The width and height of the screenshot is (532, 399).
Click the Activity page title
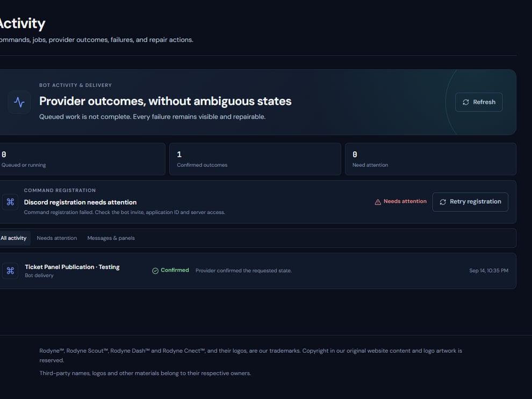[23, 24]
